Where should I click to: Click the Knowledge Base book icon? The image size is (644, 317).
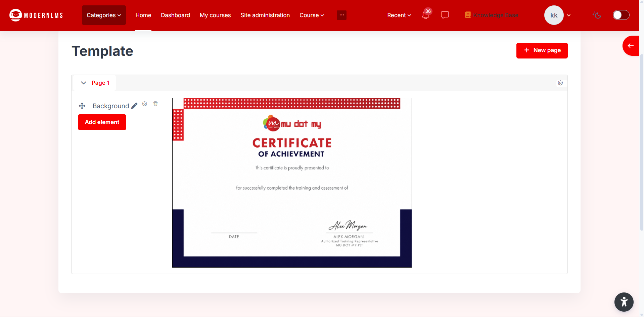[x=468, y=15]
